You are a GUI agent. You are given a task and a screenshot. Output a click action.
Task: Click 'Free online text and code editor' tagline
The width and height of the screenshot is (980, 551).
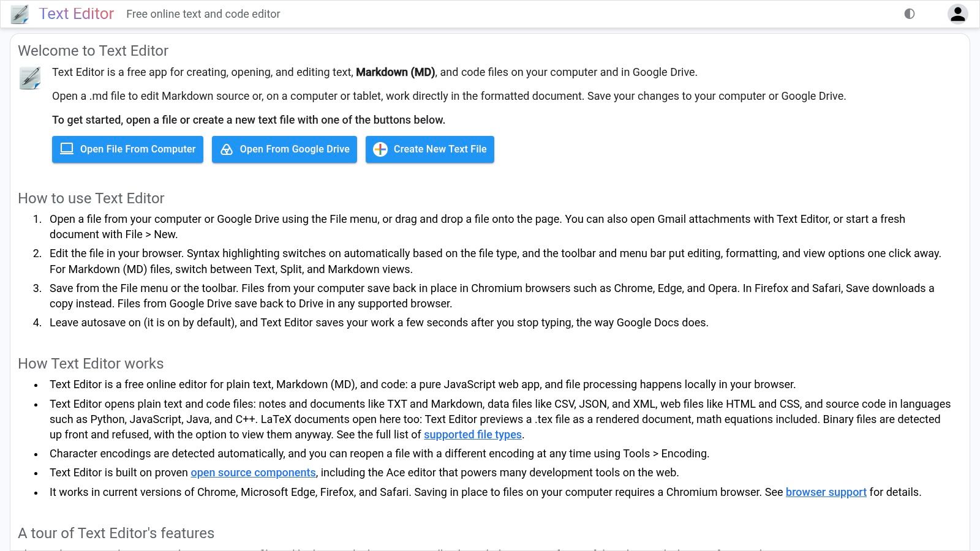203,14
